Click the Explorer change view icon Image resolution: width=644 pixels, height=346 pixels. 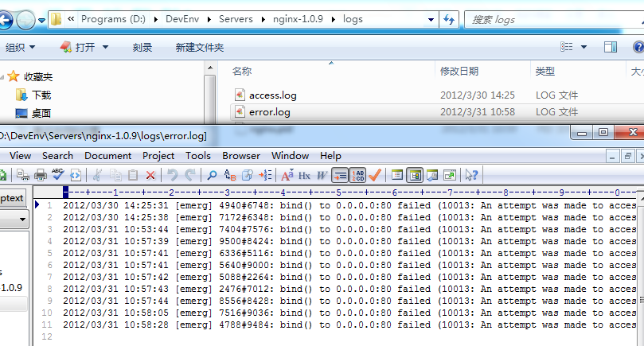[x=566, y=47]
